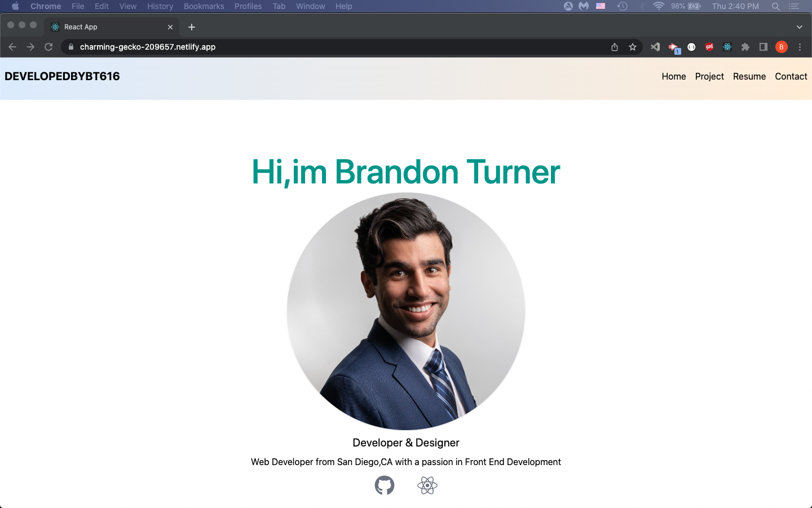Toggle the side panel icon in Chrome toolbar
Viewport: 812px width, 508px height.
coord(763,47)
